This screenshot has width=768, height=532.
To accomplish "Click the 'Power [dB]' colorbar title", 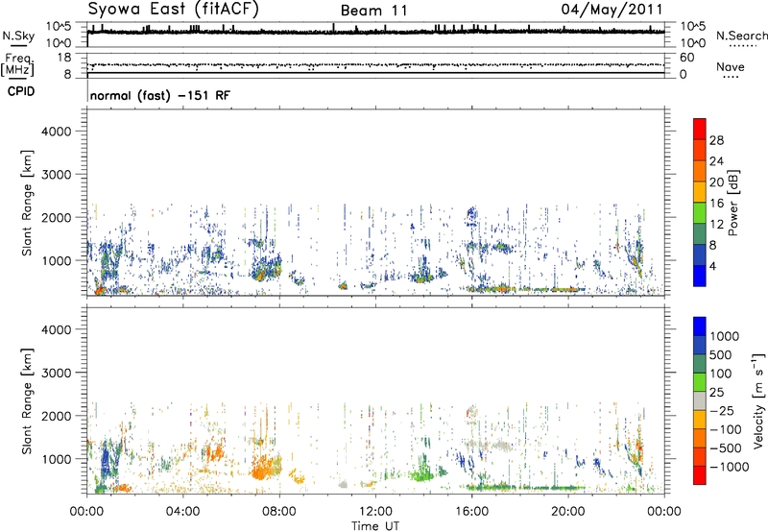I will [733, 203].
